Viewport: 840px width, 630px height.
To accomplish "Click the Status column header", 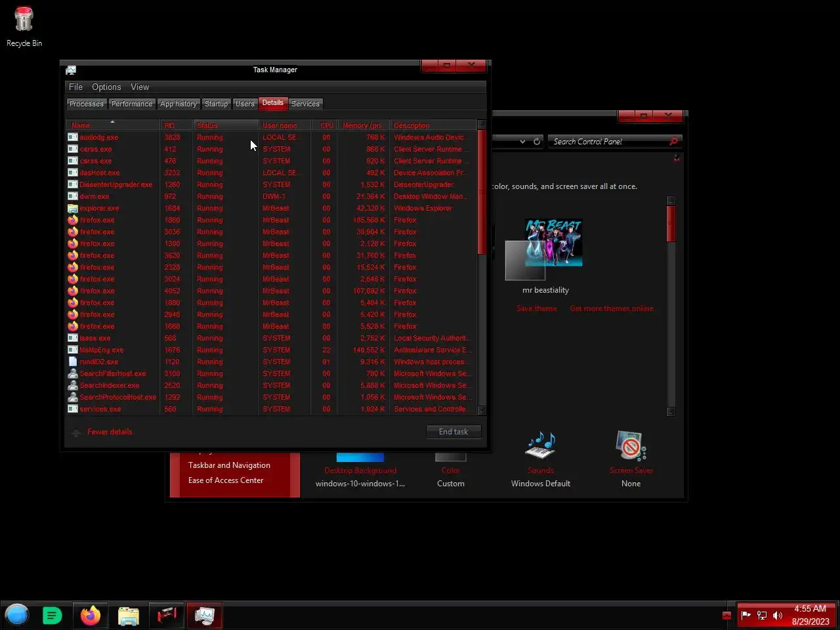I will point(226,125).
